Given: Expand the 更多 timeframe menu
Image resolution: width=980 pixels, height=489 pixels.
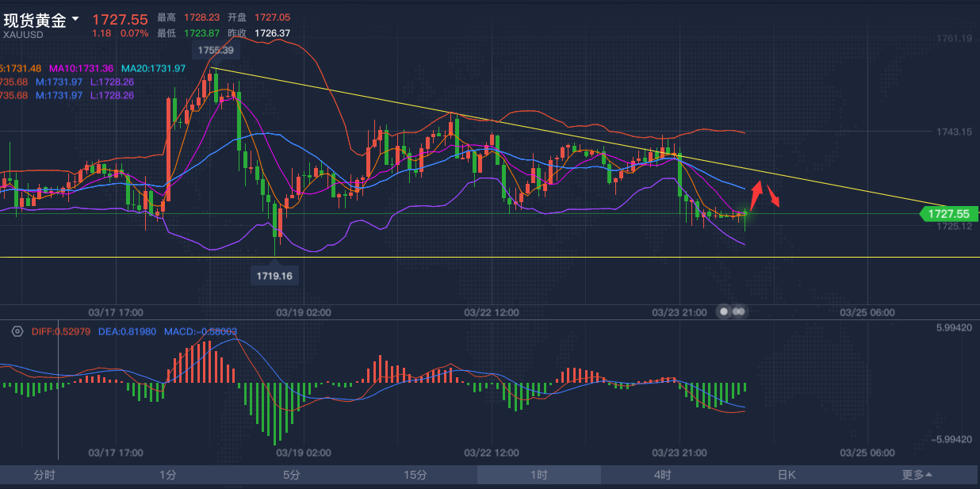Looking at the screenshot, I should [917, 475].
